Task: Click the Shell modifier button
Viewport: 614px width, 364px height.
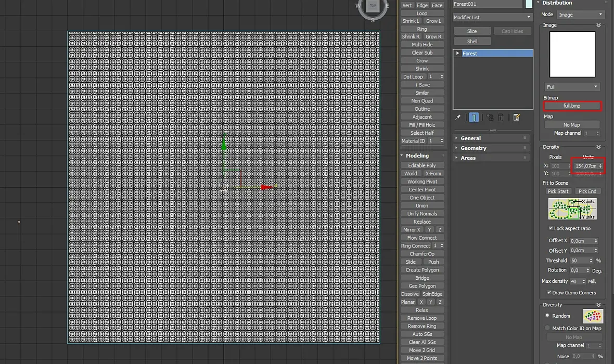Action: [472, 41]
